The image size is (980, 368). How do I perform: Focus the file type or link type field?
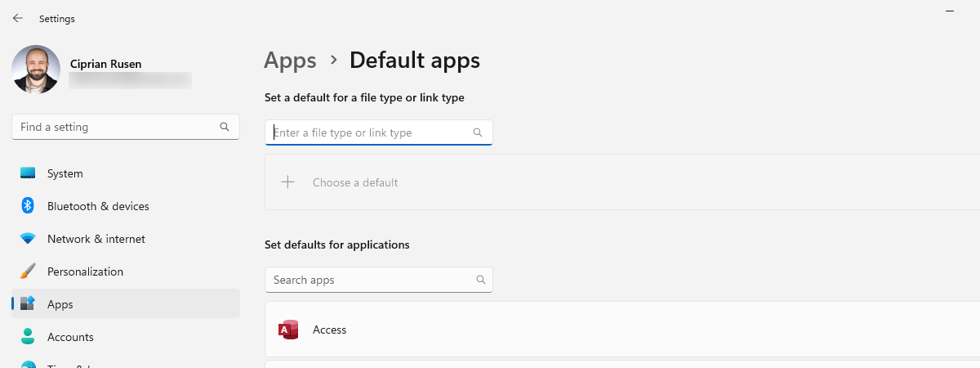tap(378, 132)
